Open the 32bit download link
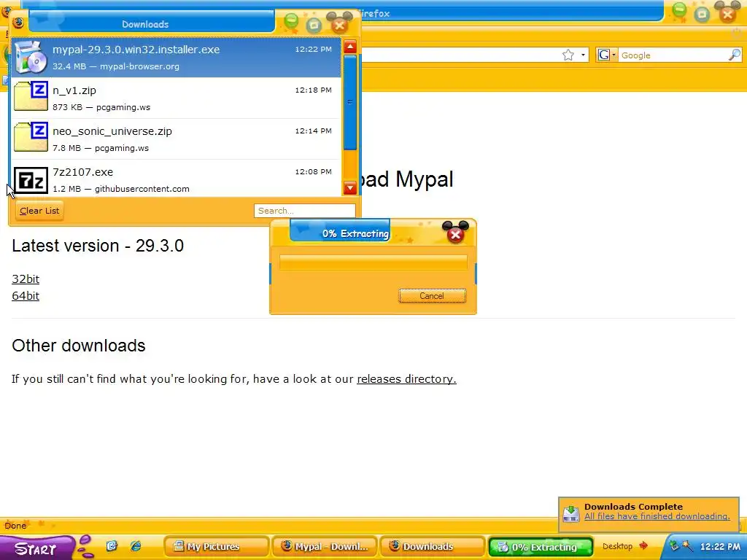Viewport: 747px width, 560px height. pos(26,279)
